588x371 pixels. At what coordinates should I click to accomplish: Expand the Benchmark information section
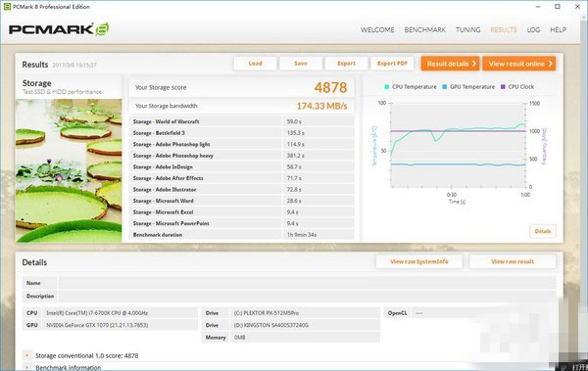click(27, 367)
